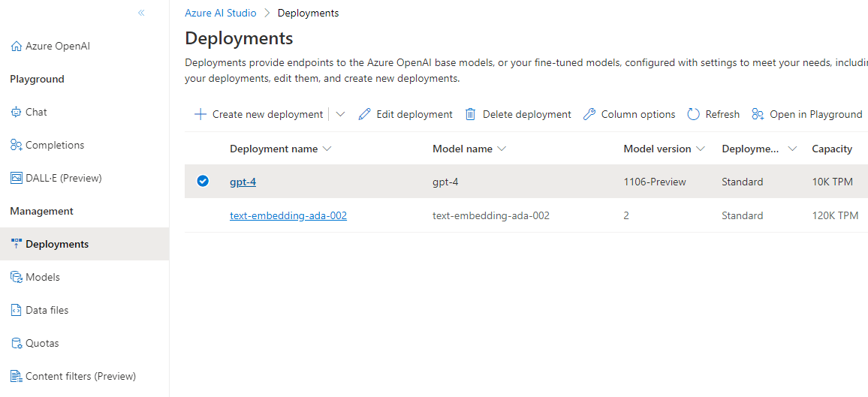Click the Chat robot icon

16,113
